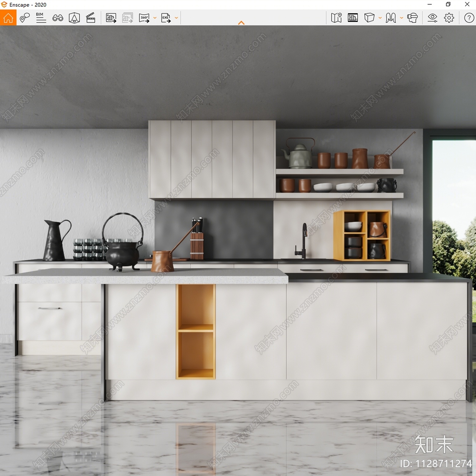This screenshot has height=476, width=476.
Task: Open the asset library tree icon
Action: (74, 18)
